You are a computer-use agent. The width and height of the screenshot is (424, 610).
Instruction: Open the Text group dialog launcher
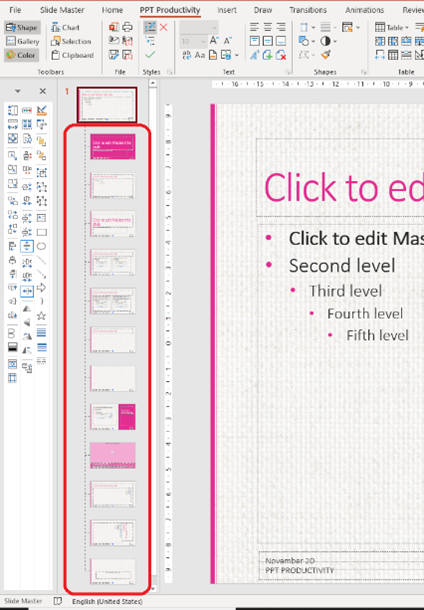tap(287, 72)
